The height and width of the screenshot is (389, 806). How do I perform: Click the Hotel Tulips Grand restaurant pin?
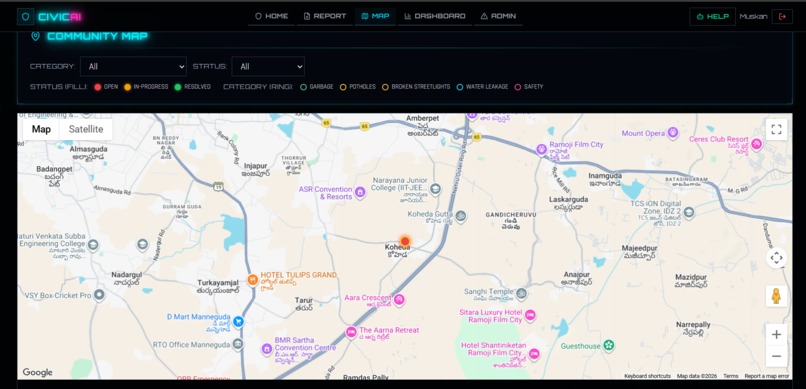(x=252, y=280)
